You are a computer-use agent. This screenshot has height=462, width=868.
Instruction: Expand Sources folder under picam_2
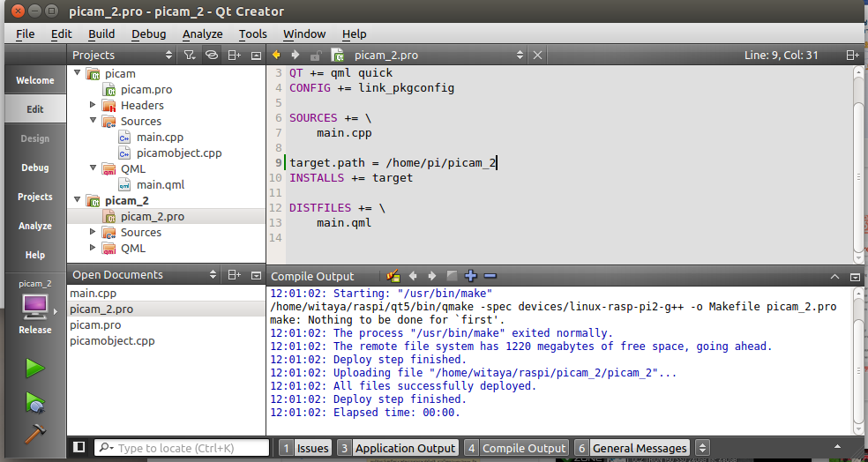click(93, 232)
